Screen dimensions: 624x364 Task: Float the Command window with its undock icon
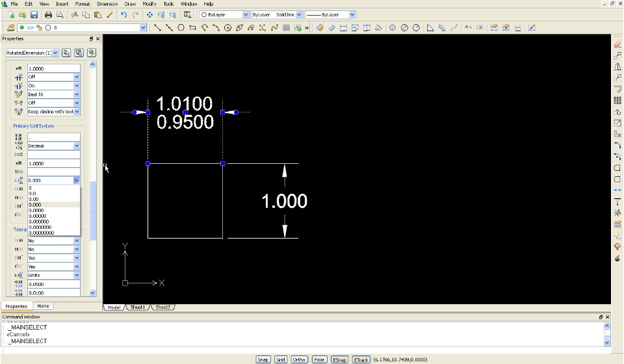(x=601, y=317)
